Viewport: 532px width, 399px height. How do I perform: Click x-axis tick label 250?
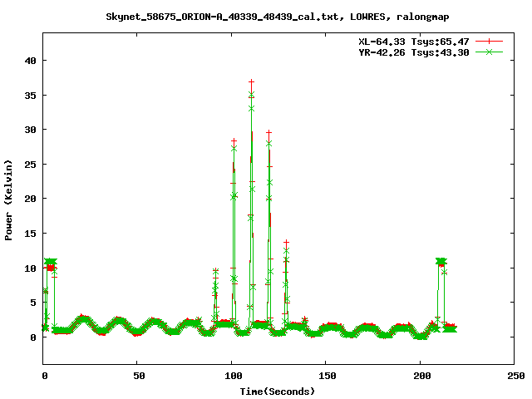516,376
